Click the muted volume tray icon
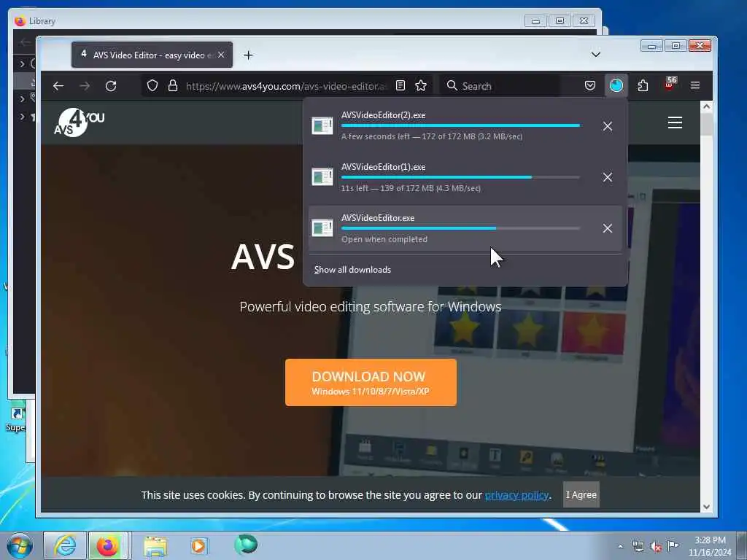 click(656, 547)
